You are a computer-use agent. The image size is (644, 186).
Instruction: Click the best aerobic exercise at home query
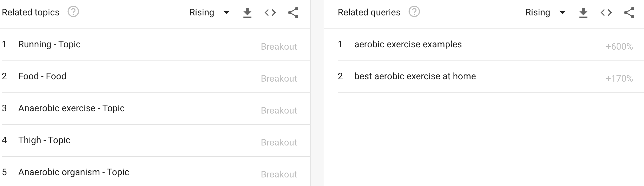(x=415, y=76)
